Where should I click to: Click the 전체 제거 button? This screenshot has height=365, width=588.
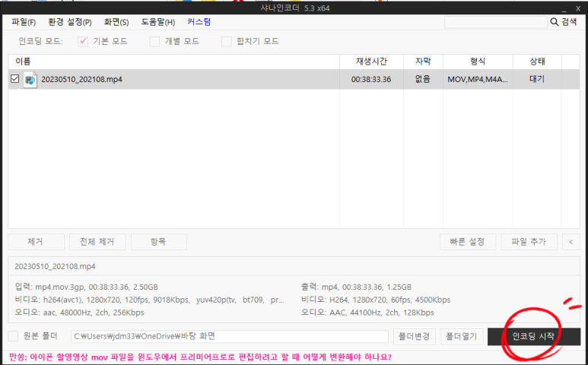[x=97, y=242]
